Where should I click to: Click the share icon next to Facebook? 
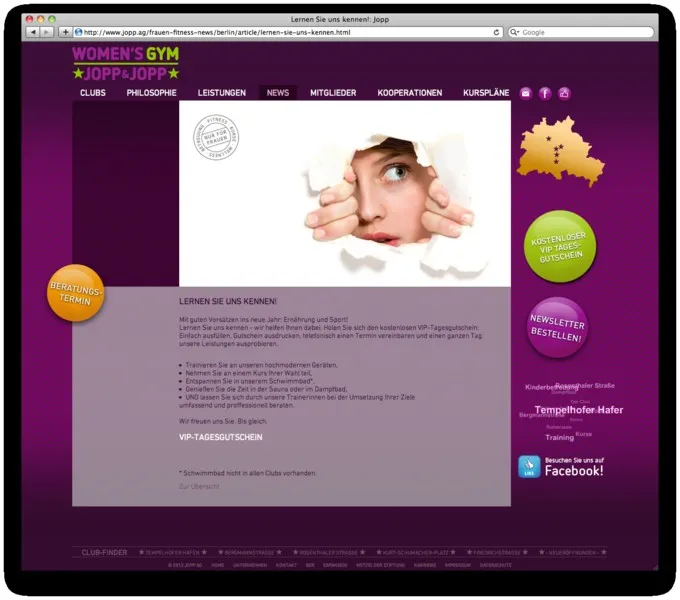click(x=564, y=93)
